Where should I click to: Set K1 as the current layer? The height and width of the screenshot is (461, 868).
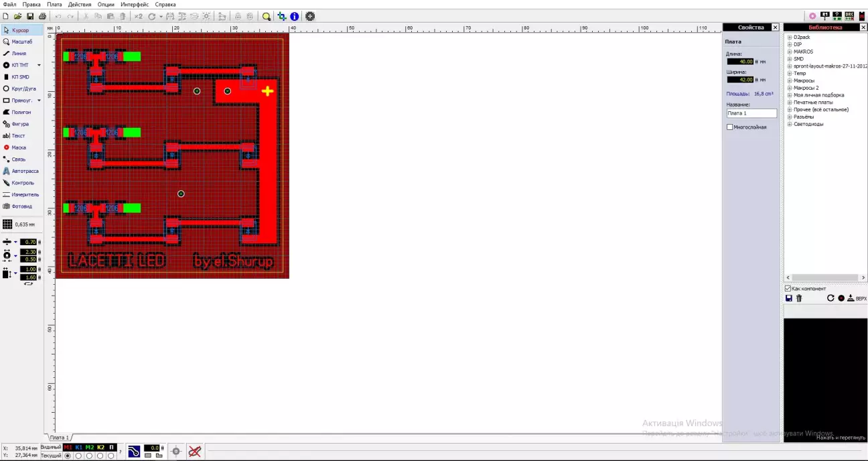click(78, 456)
